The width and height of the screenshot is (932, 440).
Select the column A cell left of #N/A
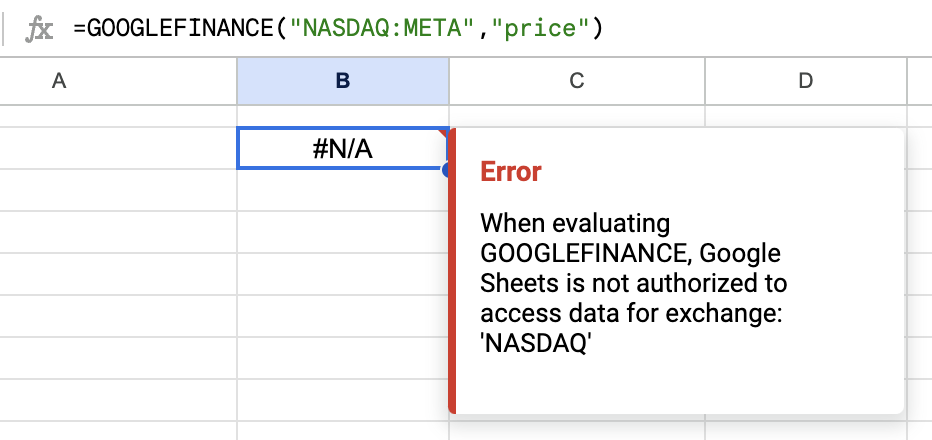(118, 149)
